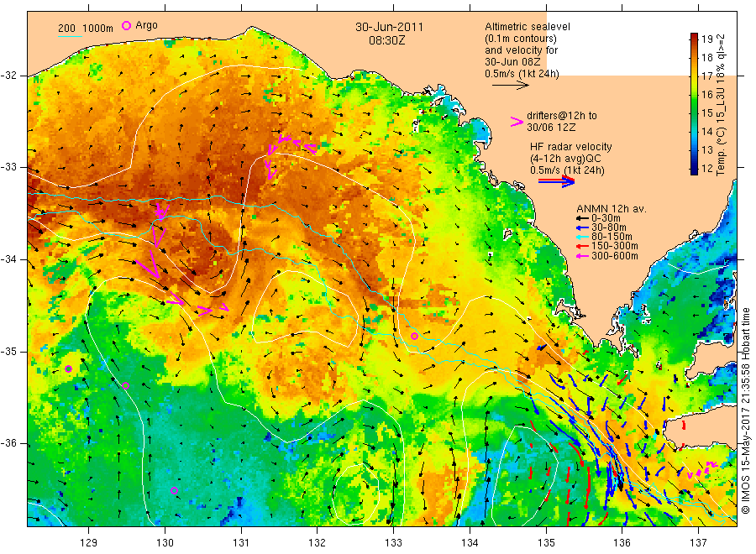The width and height of the screenshot is (756, 554).
Task: Click the 135 longitude axis label
Action: coord(546,543)
